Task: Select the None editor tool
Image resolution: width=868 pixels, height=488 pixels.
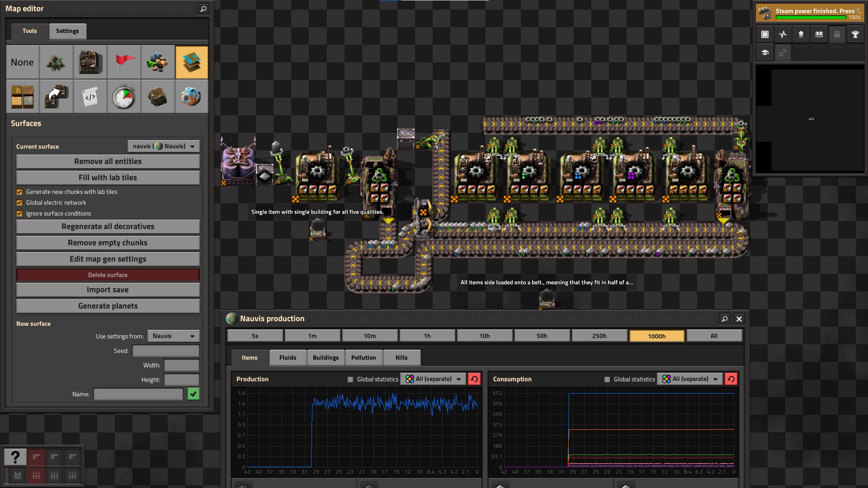Action: point(22,62)
